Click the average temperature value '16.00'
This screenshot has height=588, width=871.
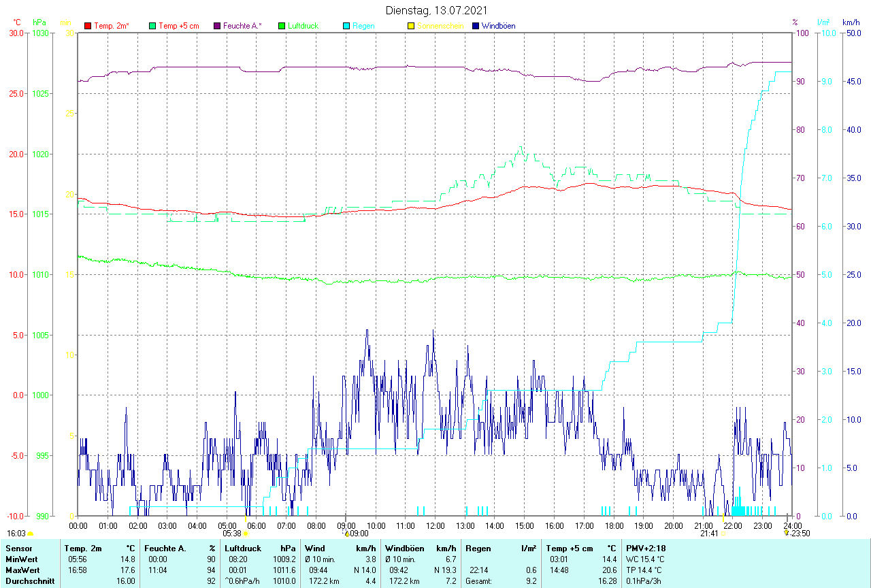(x=126, y=581)
